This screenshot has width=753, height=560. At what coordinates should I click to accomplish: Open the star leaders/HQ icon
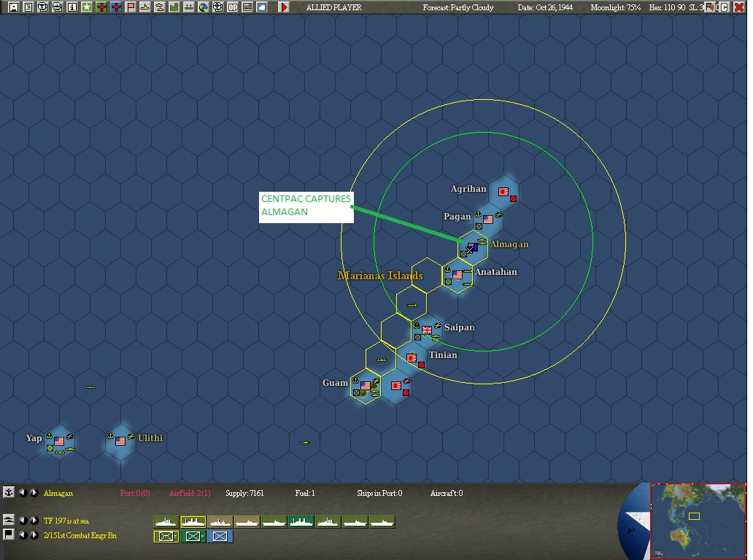click(86, 7)
